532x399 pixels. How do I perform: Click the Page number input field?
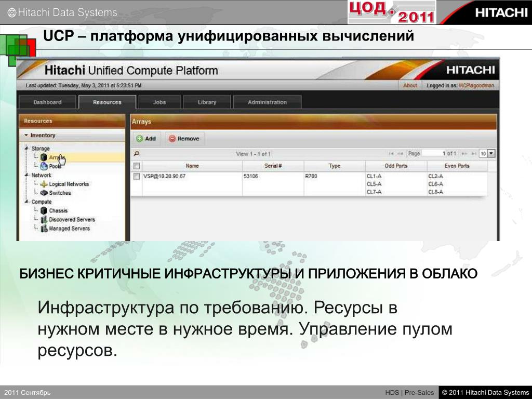click(434, 153)
